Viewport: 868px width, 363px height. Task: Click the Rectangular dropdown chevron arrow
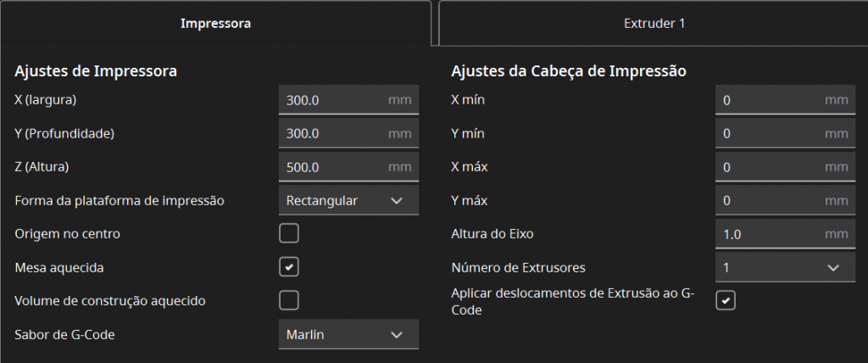pyautogui.click(x=397, y=201)
